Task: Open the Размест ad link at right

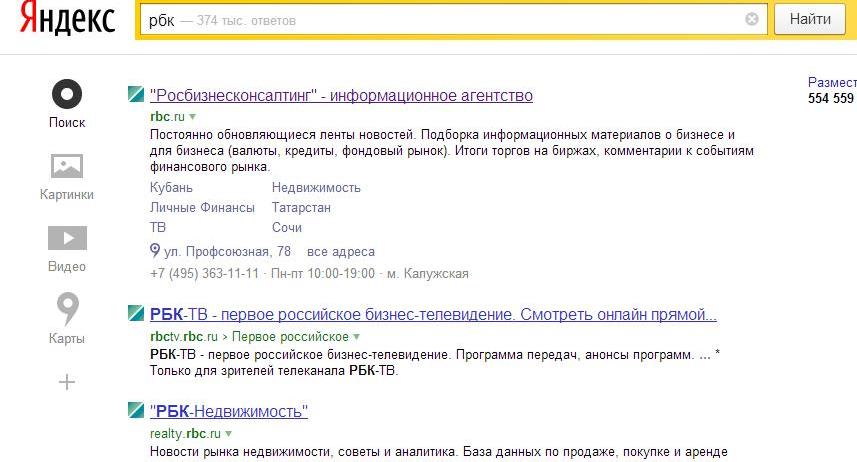Action: click(x=832, y=83)
